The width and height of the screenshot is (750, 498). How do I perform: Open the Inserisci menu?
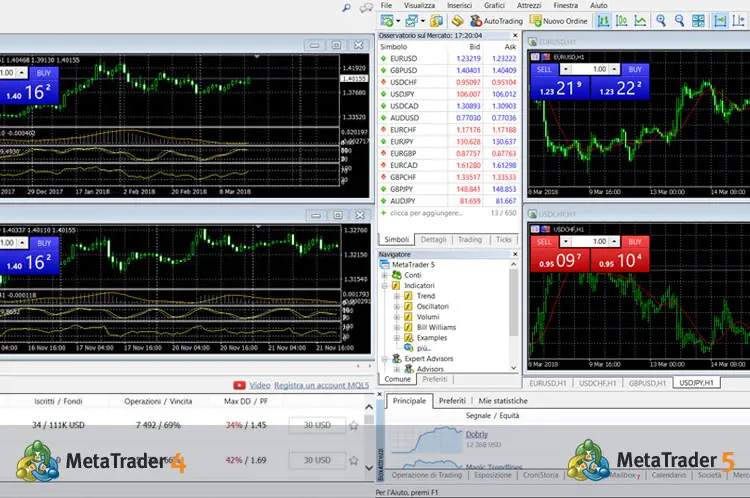click(459, 5)
